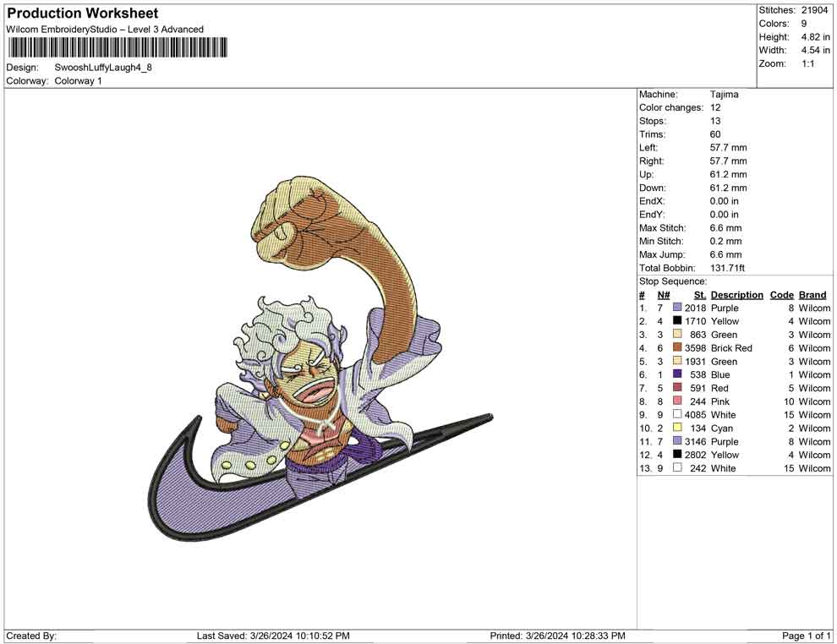The height and width of the screenshot is (644, 837).
Task: Click the Wilcom EmbroideryStudio subtitle
Action: [105, 30]
